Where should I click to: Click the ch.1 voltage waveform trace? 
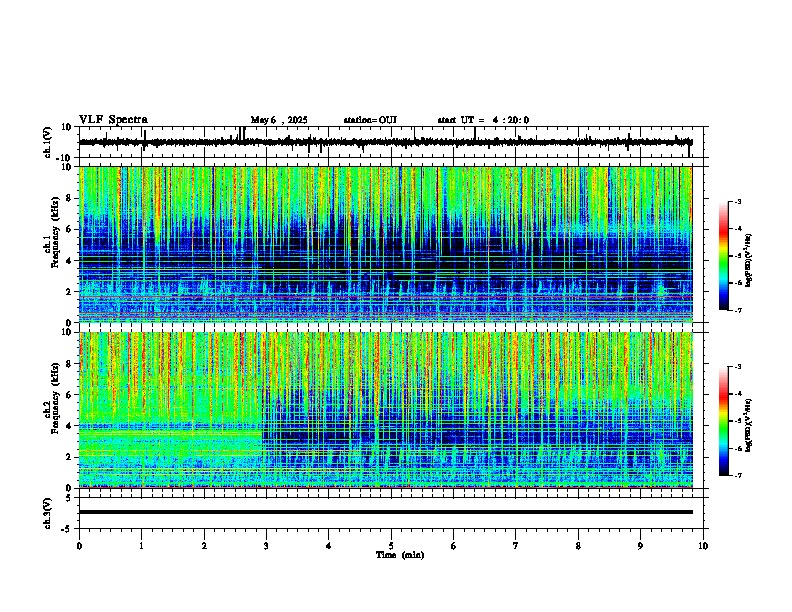pos(385,142)
